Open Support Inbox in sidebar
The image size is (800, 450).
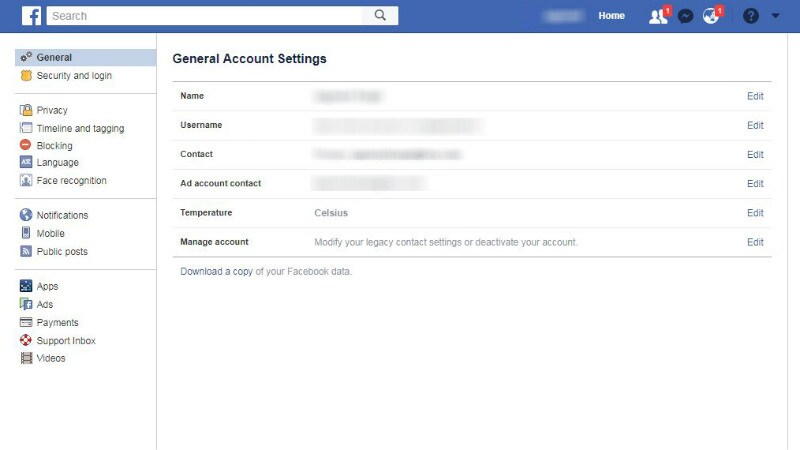66,341
